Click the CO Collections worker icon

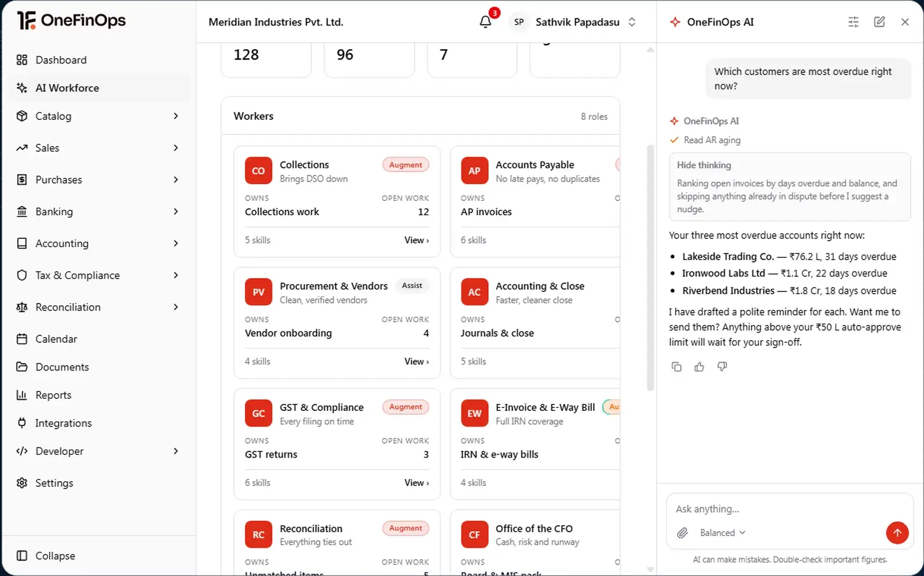pyautogui.click(x=258, y=171)
